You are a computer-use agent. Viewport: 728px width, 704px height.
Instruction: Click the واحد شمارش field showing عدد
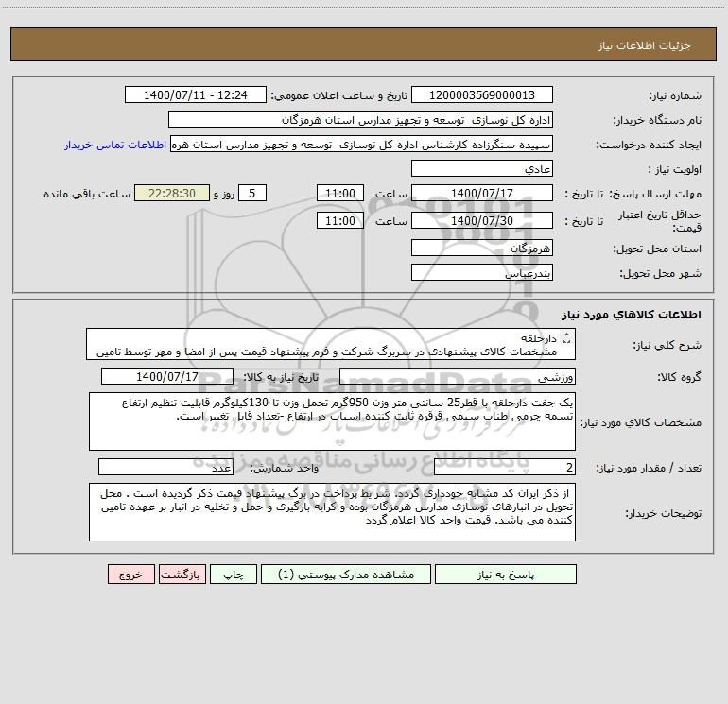(165, 468)
